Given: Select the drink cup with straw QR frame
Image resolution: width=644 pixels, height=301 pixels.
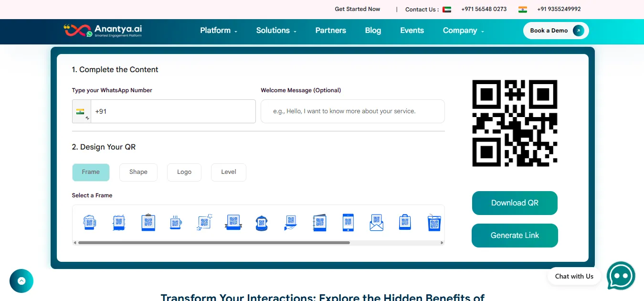Looking at the screenshot, I should tap(434, 223).
